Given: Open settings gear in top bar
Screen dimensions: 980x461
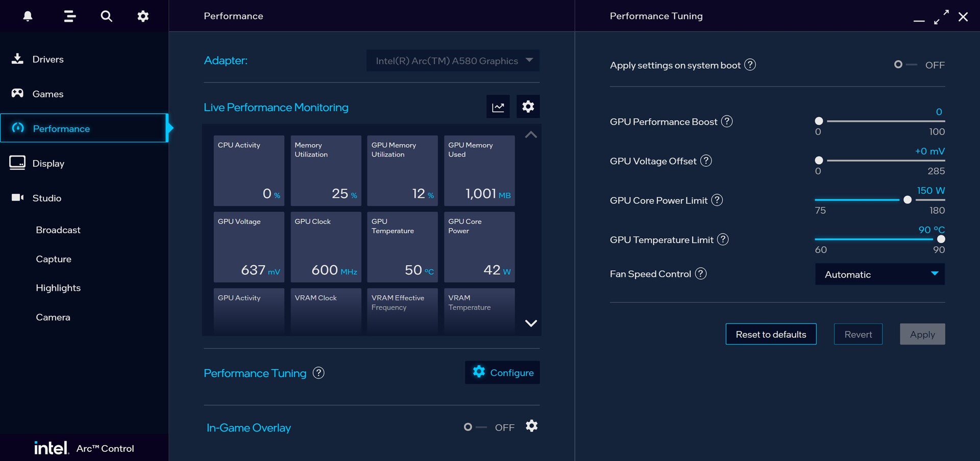Looking at the screenshot, I should (143, 16).
